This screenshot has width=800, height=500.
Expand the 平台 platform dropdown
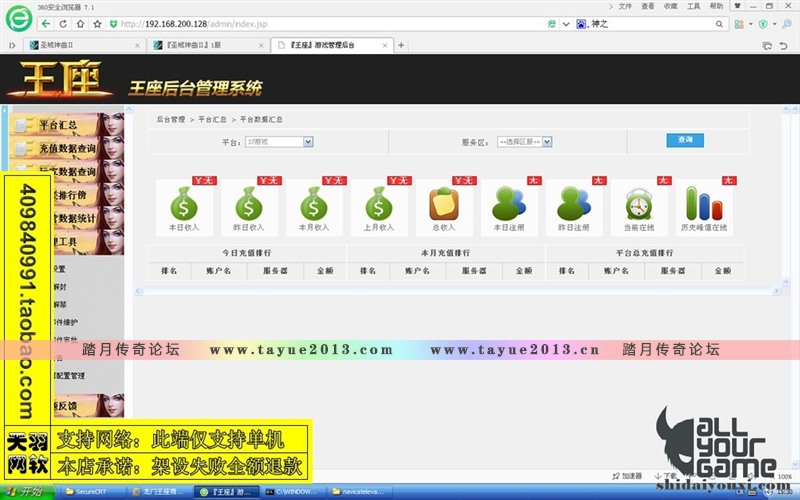point(279,142)
